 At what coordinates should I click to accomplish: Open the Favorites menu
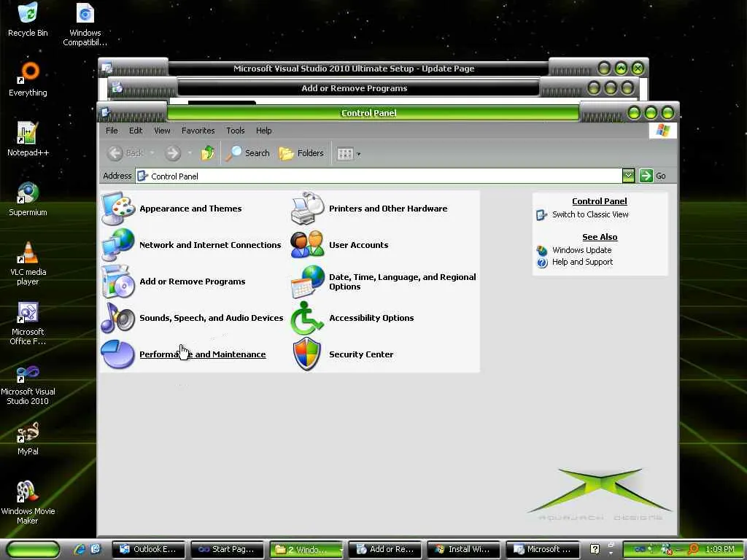[x=198, y=131]
